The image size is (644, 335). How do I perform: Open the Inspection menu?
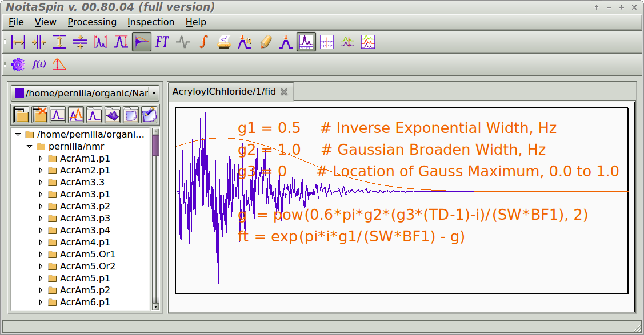click(x=151, y=22)
